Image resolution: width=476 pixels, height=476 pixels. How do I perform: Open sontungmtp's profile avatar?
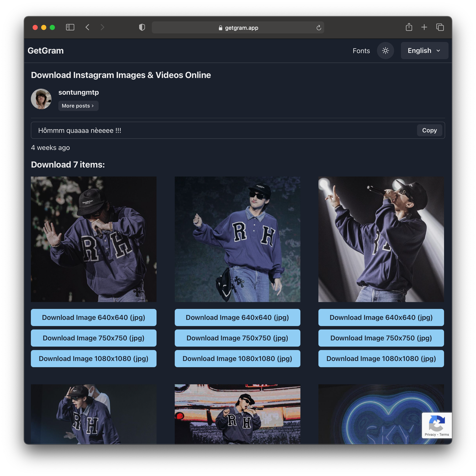41,99
